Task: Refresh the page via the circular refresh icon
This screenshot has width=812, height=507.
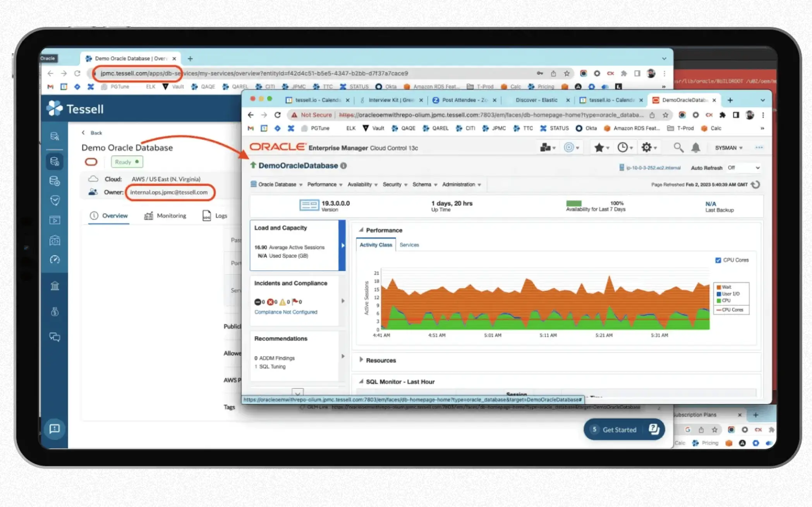Action: [755, 185]
